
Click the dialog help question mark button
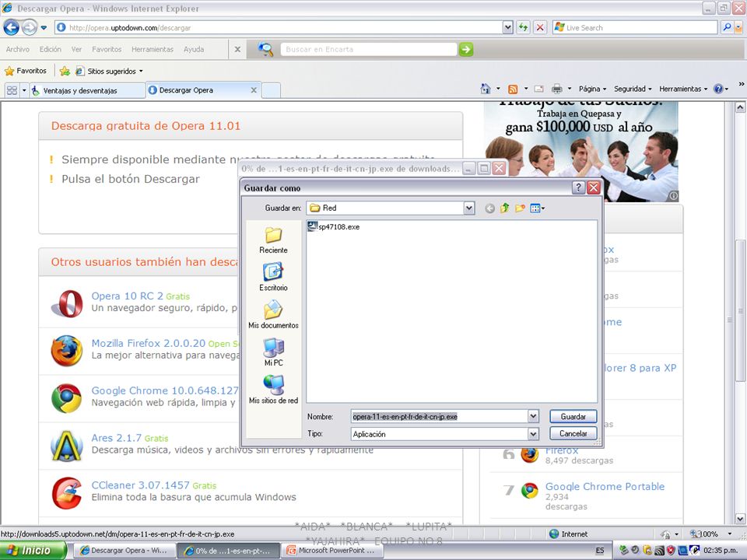pos(578,187)
